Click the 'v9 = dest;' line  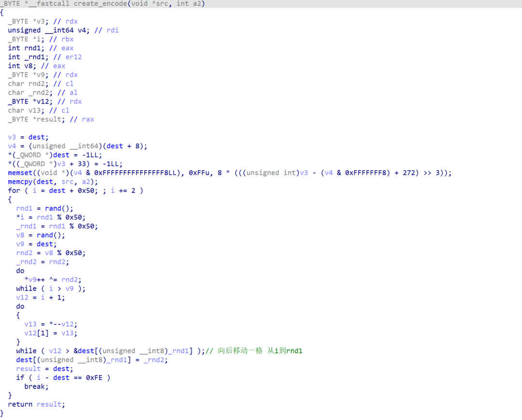click(37, 244)
